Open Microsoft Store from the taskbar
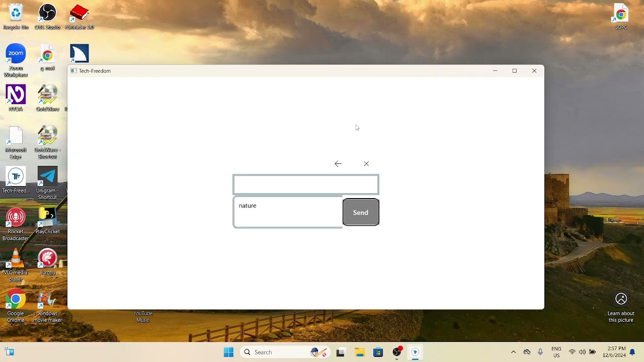The image size is (644, 362). 378,352
